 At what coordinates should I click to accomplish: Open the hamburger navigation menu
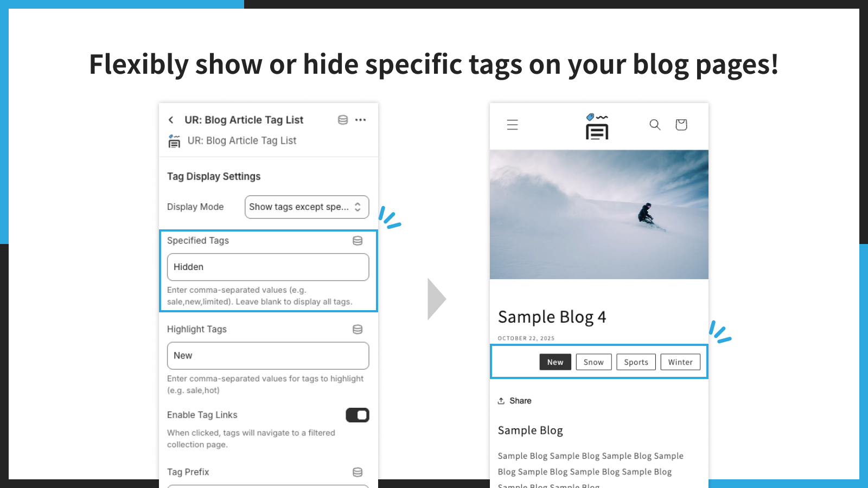512,125
